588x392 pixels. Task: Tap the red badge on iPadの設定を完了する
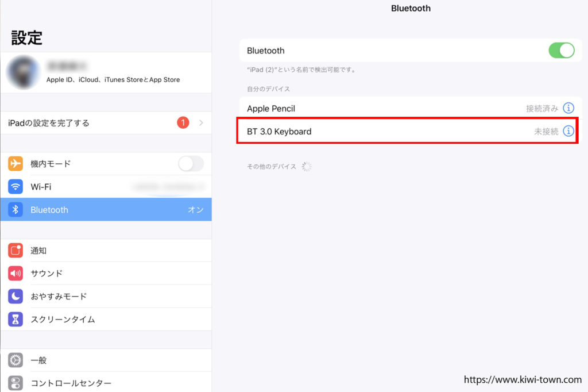click(183, 122)
